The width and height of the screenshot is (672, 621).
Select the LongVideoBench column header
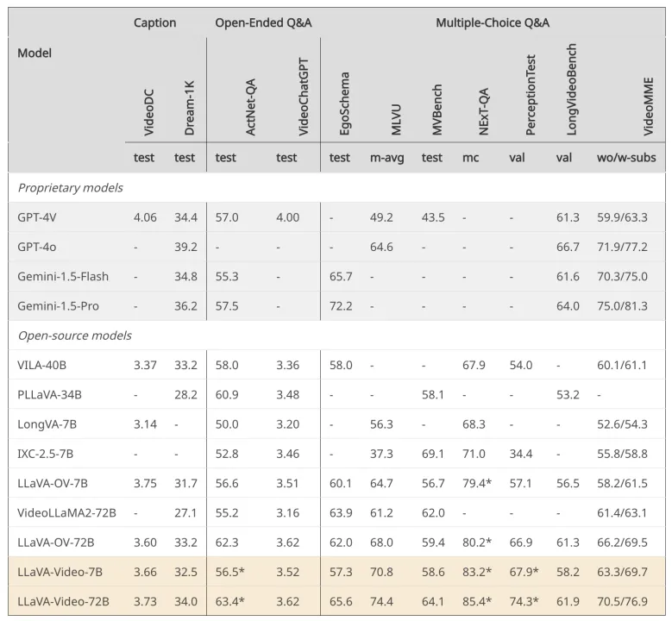pyautogui.click(x=571, y=89)
